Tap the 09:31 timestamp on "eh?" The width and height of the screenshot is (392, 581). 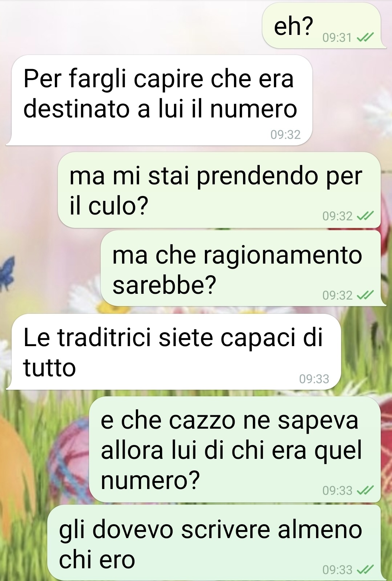click(x=337, y=37)
